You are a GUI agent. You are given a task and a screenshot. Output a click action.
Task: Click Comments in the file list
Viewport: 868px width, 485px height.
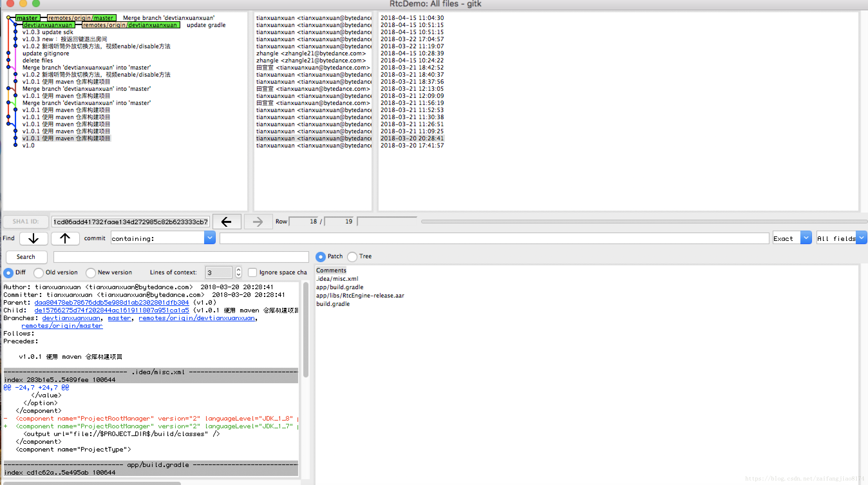click(331, 270)
